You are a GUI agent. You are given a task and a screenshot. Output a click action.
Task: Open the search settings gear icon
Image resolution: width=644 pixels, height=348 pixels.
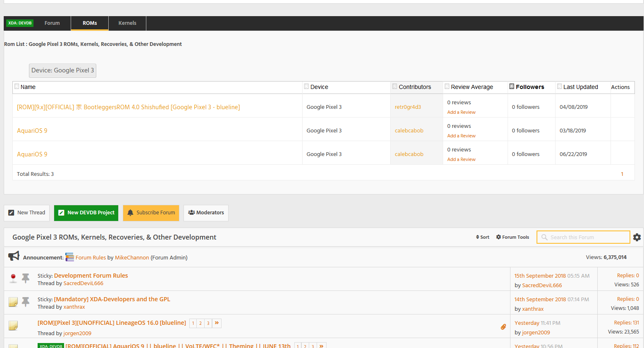tap(637, 237)
